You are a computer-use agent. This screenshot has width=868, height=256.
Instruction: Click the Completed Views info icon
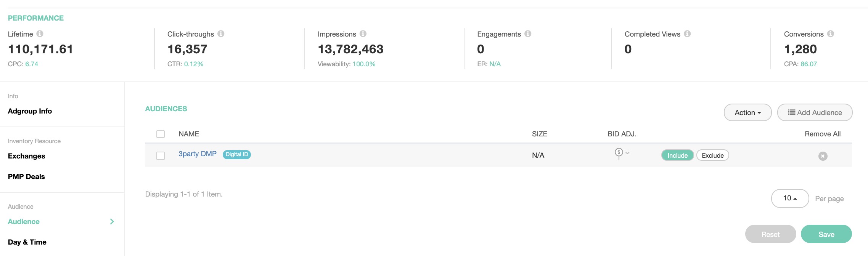click(x=687, y=34)
